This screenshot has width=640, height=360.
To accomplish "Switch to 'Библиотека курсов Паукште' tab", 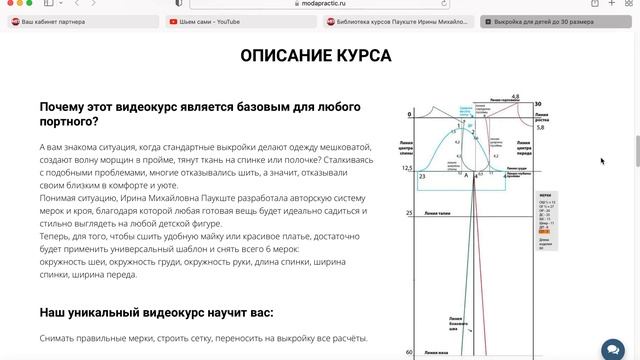I will (x=399, y=22).
